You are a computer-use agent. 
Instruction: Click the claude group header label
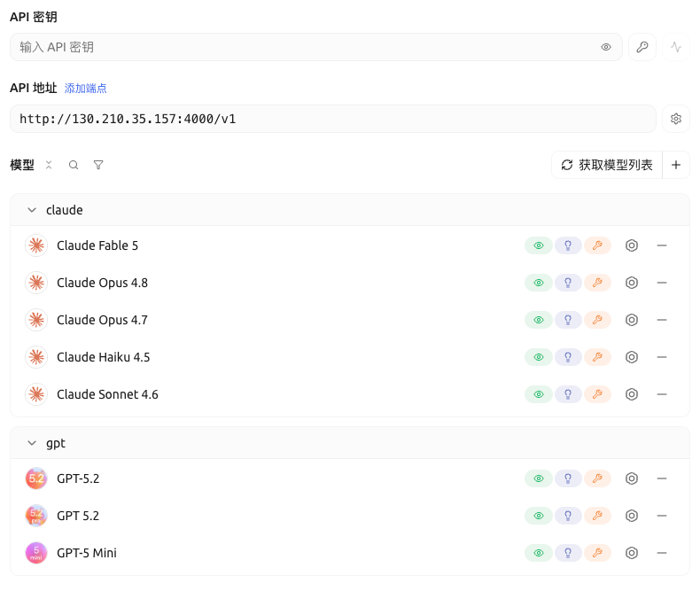[65, 210]
